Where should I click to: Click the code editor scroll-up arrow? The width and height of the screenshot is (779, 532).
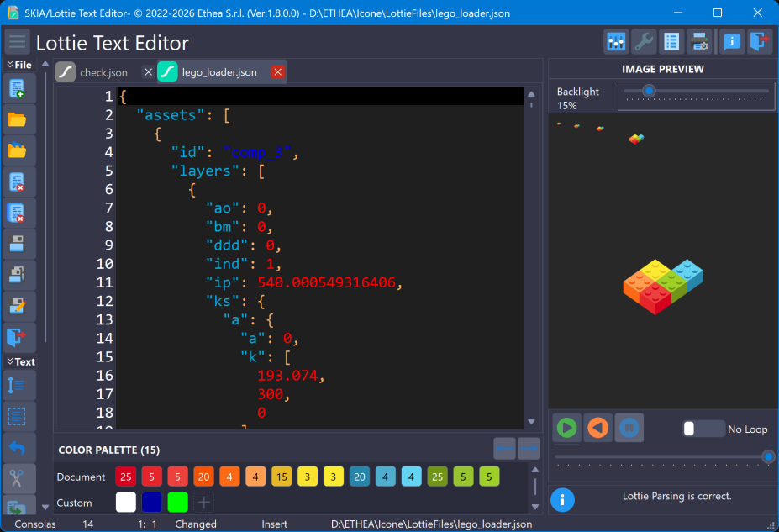point(531,94)
